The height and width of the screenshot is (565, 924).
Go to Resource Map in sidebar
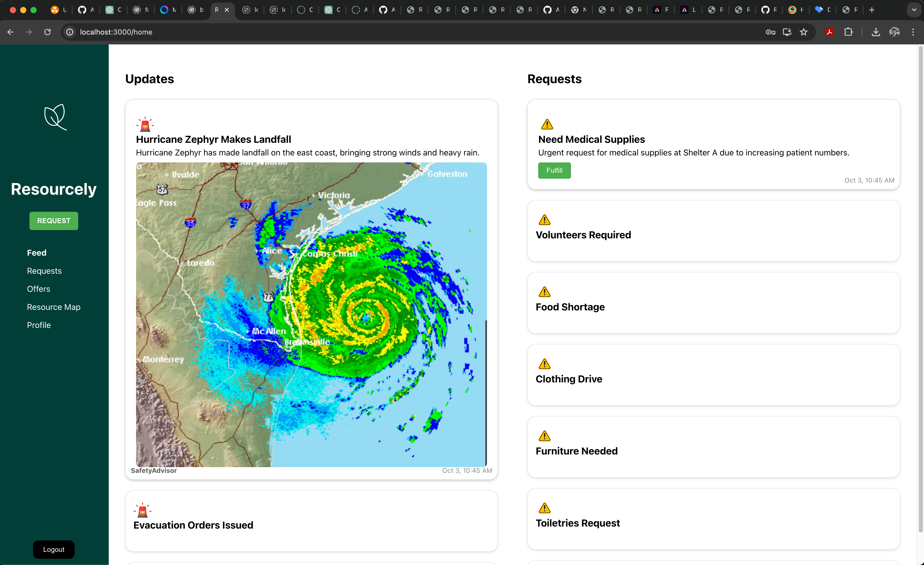tap(54, 307)
